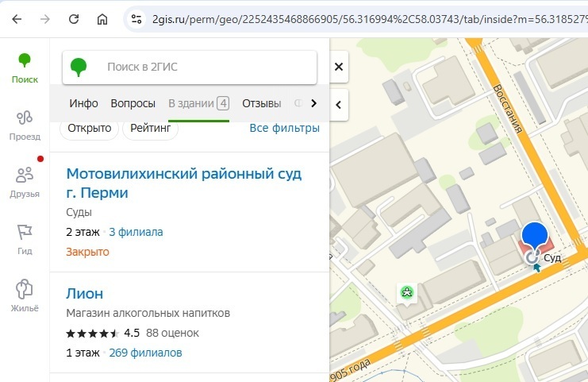This screenshot has height=382, width=588.
Task: Open the Гид guide icon
Action: coord(25,238)
